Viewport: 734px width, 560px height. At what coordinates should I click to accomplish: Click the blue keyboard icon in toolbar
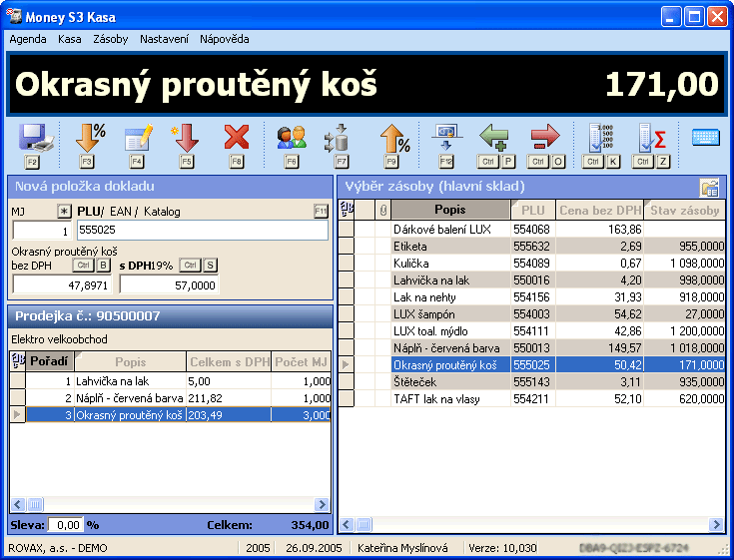(x=706, y=138)
